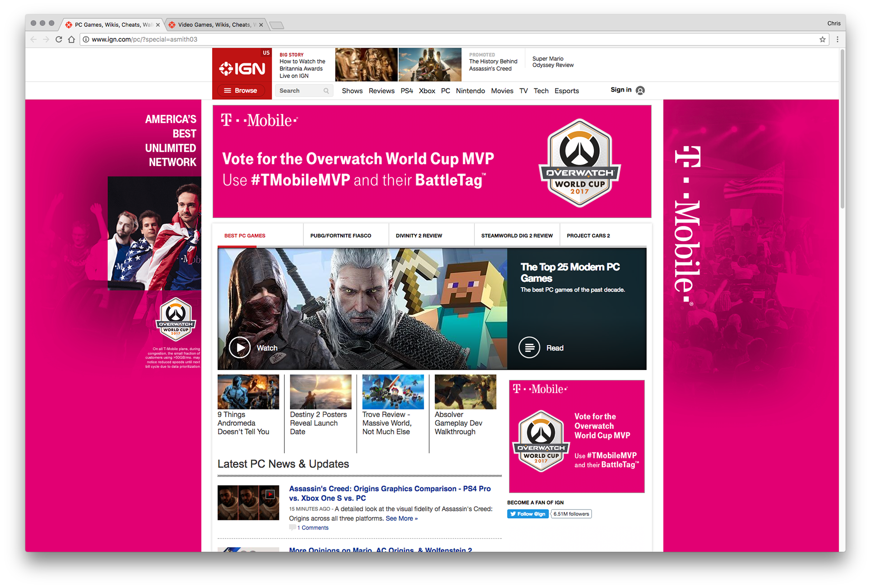Open the Xbox section
Viewport: 871px width, 588px height.
427,91
